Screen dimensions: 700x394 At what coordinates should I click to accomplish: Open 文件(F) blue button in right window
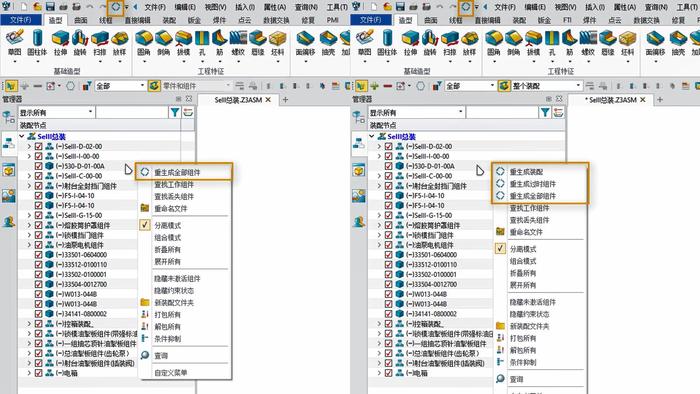[371, 20]
